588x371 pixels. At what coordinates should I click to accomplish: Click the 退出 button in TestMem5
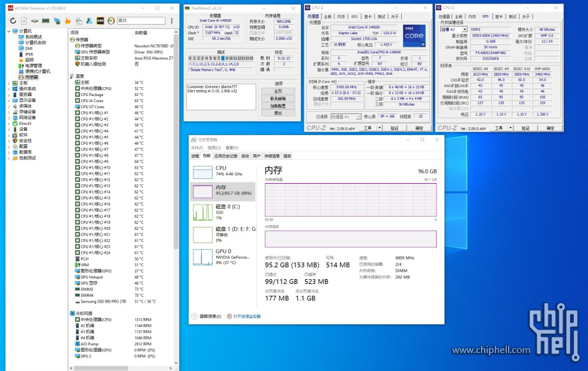[278, 113]
